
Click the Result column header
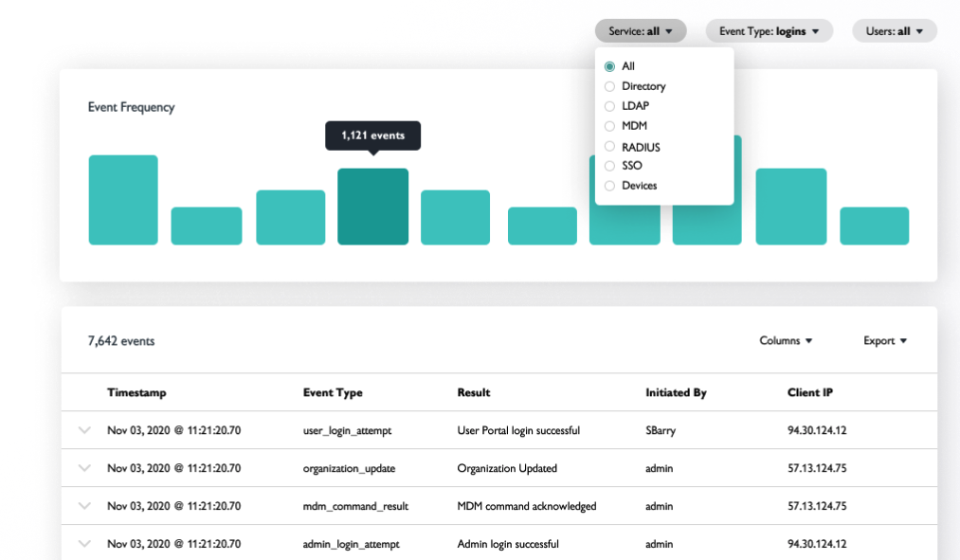(473, 392)
